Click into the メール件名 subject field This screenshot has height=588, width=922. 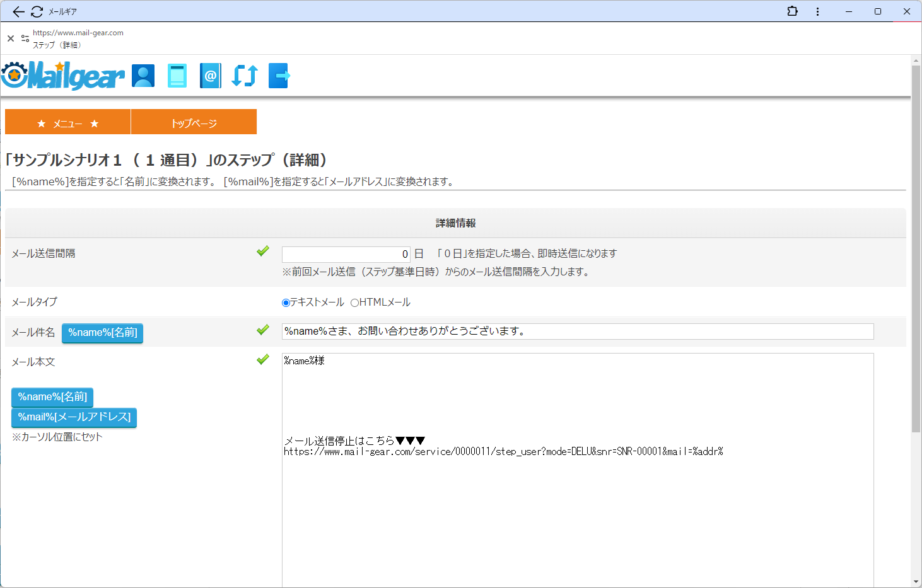click(x=578, y=331)
